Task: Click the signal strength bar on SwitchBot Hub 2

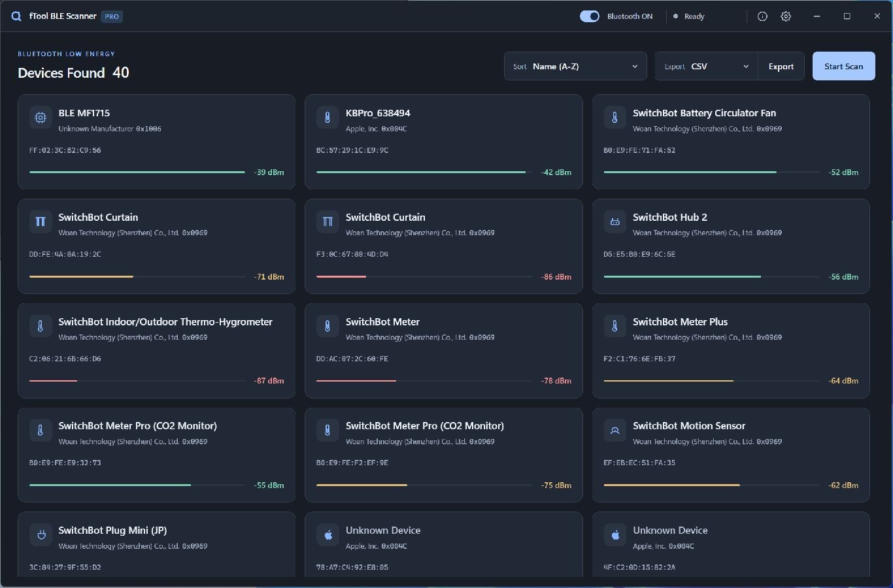Action: tap(712, 276)
